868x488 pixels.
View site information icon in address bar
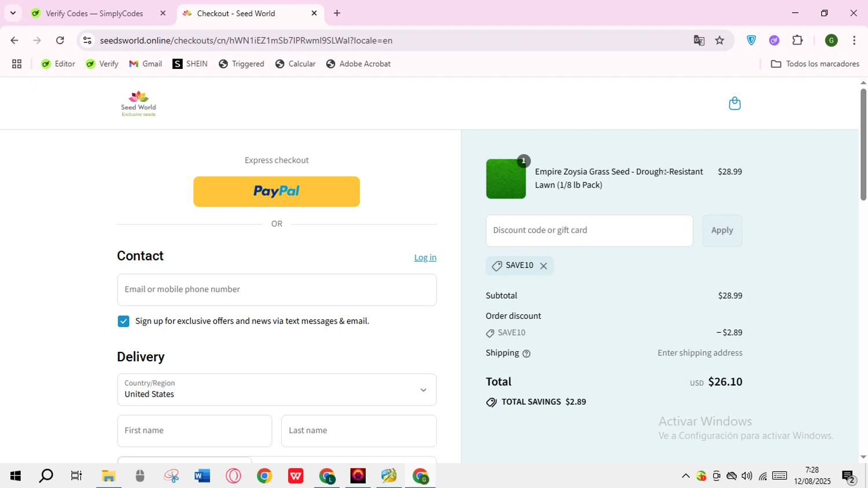coord(87,41)
